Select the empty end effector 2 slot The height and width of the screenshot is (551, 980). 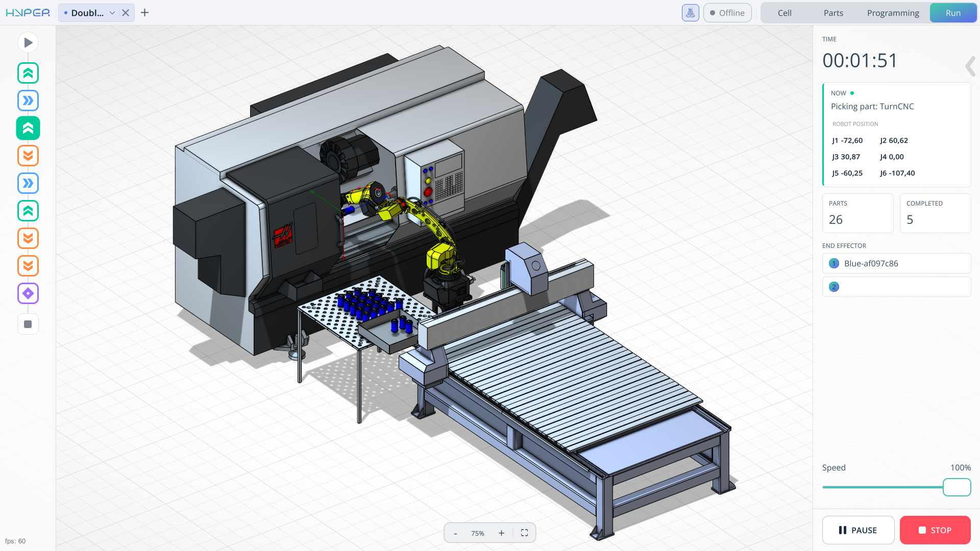click(x=896, y=287)
